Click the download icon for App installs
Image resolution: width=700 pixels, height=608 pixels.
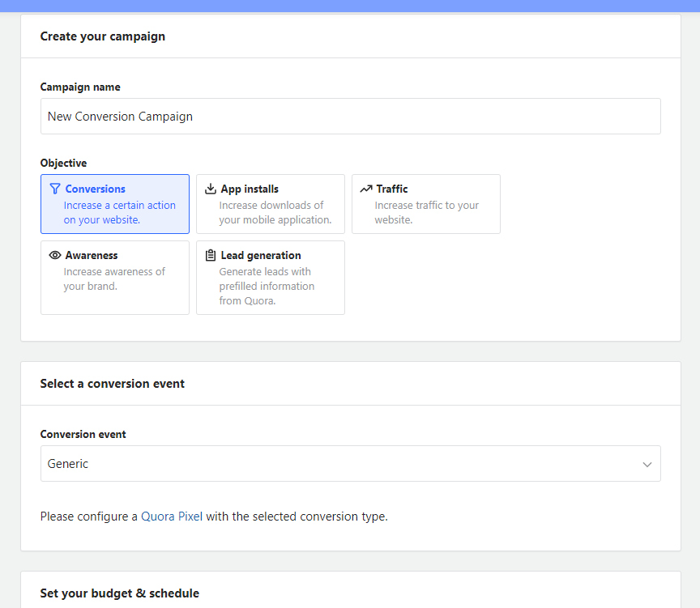pos(211,189)
